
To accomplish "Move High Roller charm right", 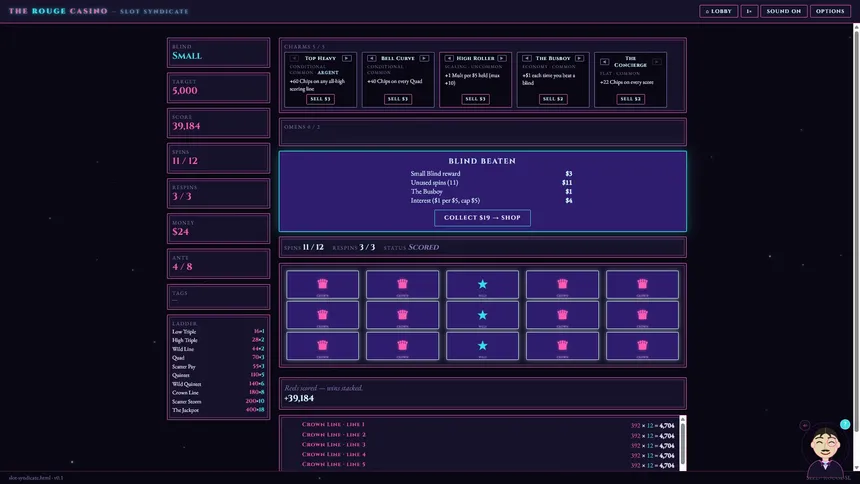I will coord(502,58).
